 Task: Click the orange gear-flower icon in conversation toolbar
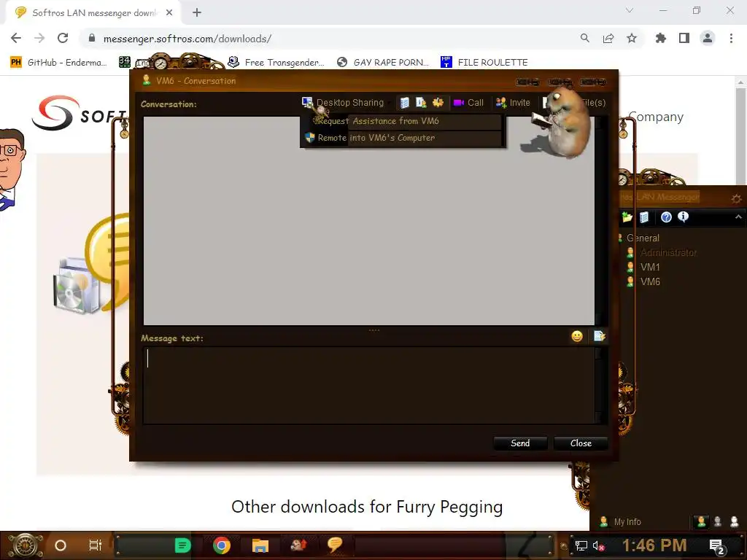[438, 102]
